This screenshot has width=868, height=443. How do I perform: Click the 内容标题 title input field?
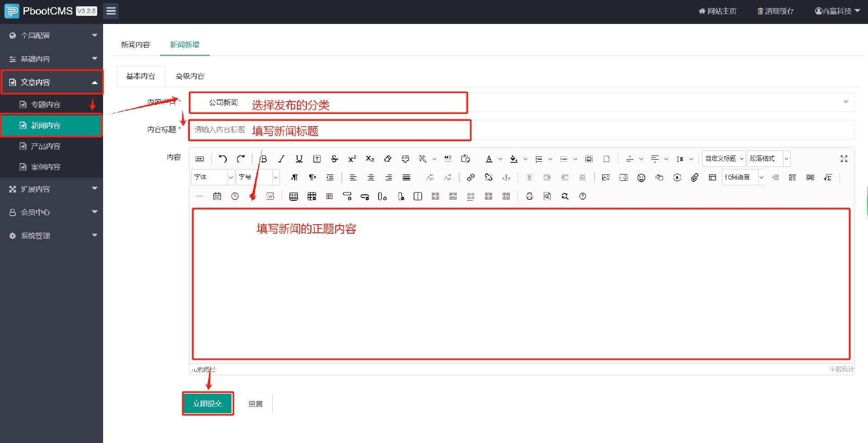[x=521, y=130]
